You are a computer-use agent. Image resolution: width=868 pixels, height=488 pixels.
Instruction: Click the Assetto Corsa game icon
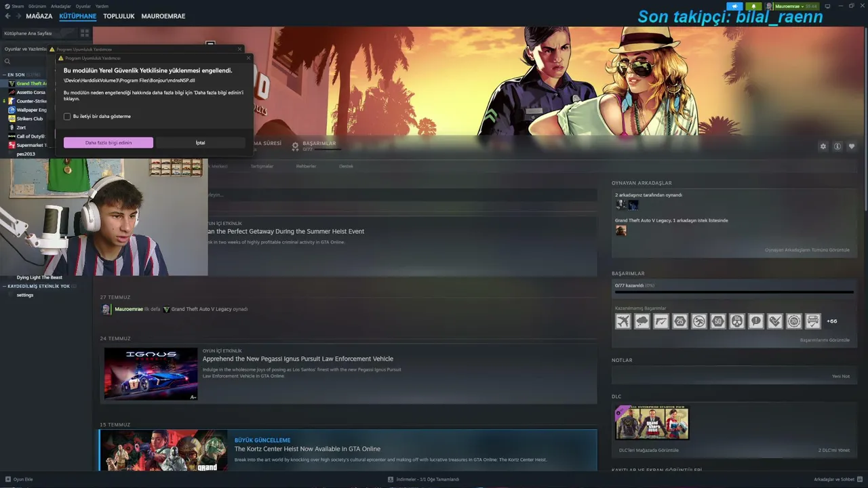click(x=12, y=92)
